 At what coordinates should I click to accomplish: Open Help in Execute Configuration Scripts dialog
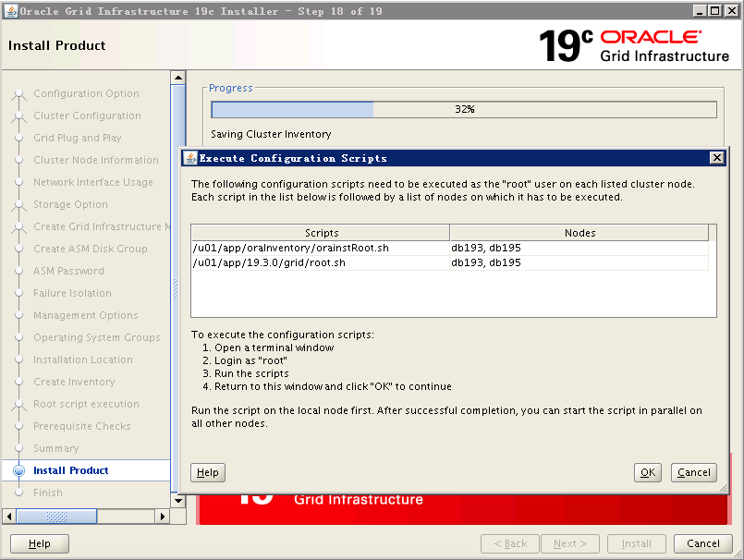click(208, 472)
